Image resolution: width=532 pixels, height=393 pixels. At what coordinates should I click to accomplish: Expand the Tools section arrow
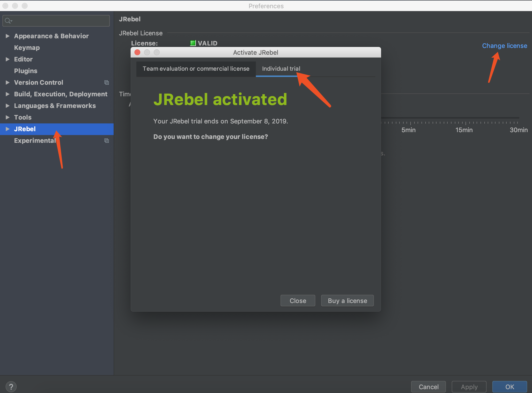[x=7, y=117]
